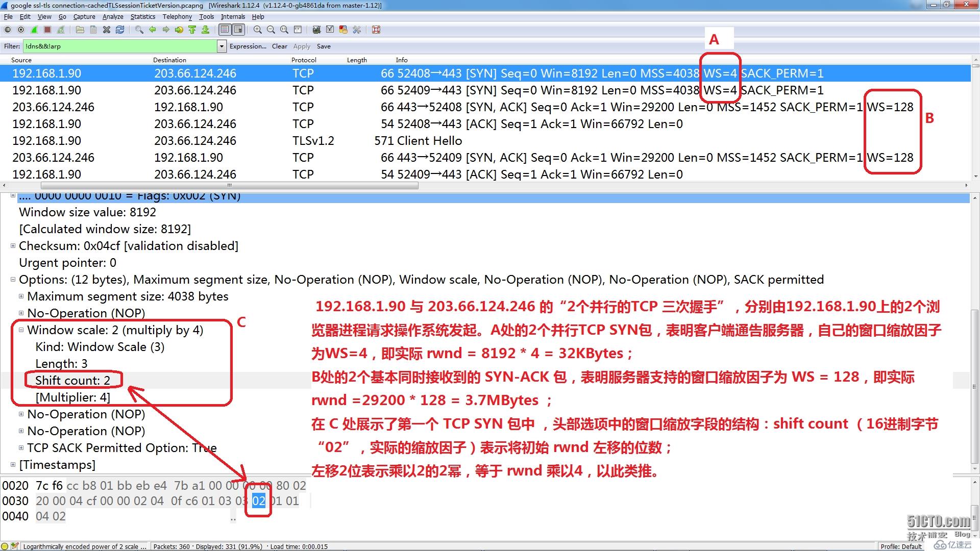The image size is (980, 551).
Task: Expand Maximum segment size: 4038 bytes
Action: [x=21, y=296]
